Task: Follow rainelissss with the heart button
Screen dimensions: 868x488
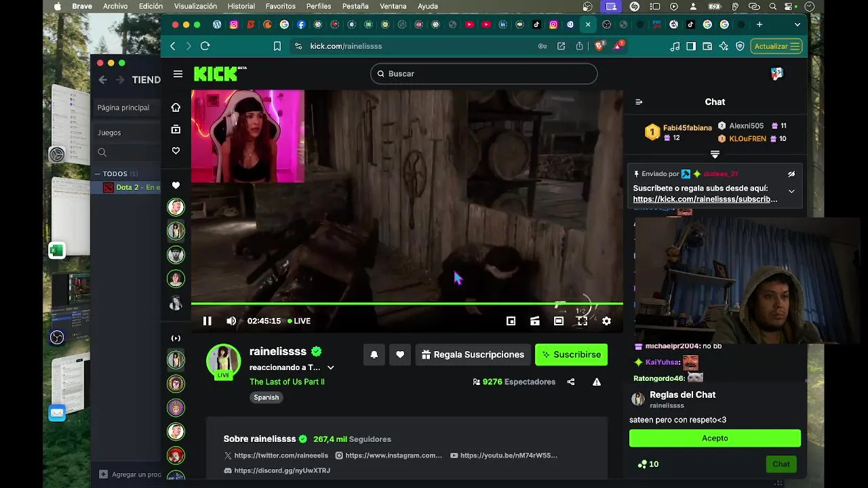Action: (x=400, y=354)
